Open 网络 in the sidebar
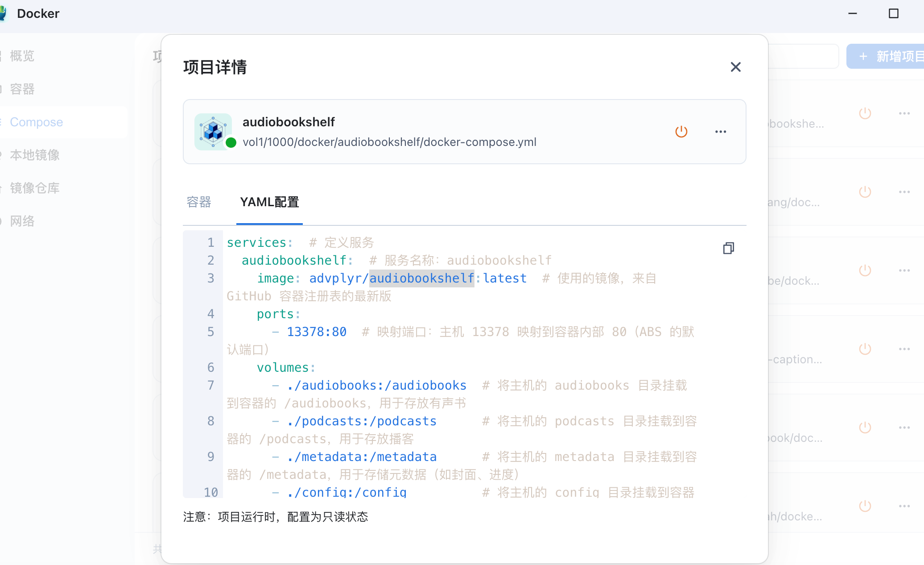 click(x=22, y=221)
